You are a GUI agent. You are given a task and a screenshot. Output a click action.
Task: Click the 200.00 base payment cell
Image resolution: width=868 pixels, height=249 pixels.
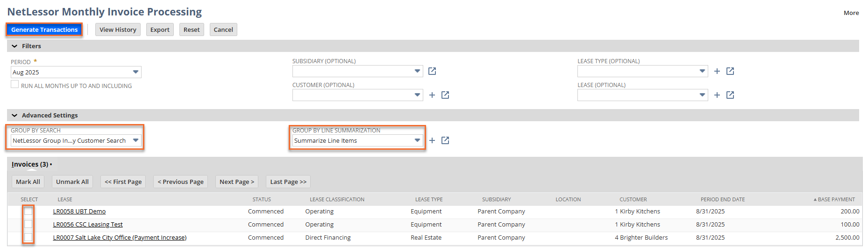(x=850, y=211)
